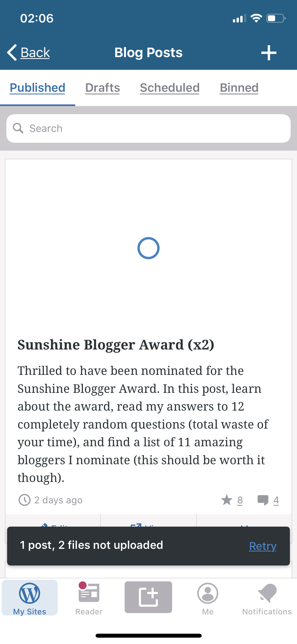Tap the post excerpt text
The image size is (297, 644).
143,424
